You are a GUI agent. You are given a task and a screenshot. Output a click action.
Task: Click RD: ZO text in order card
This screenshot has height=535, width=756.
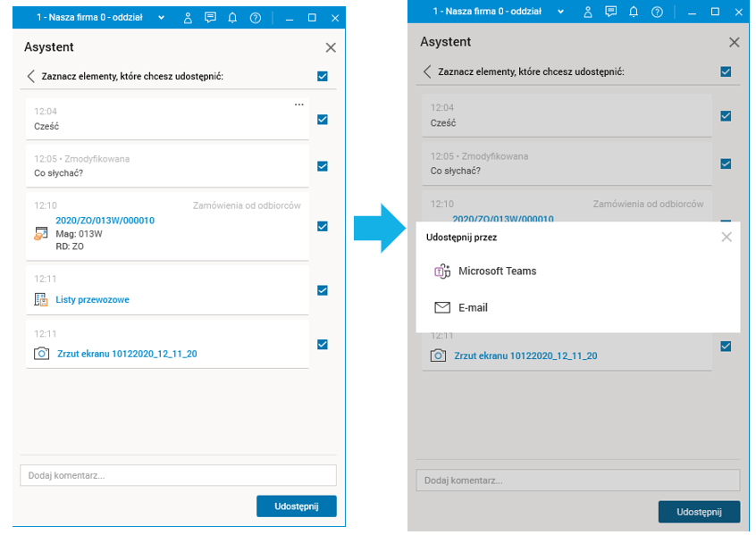(70, 247)
